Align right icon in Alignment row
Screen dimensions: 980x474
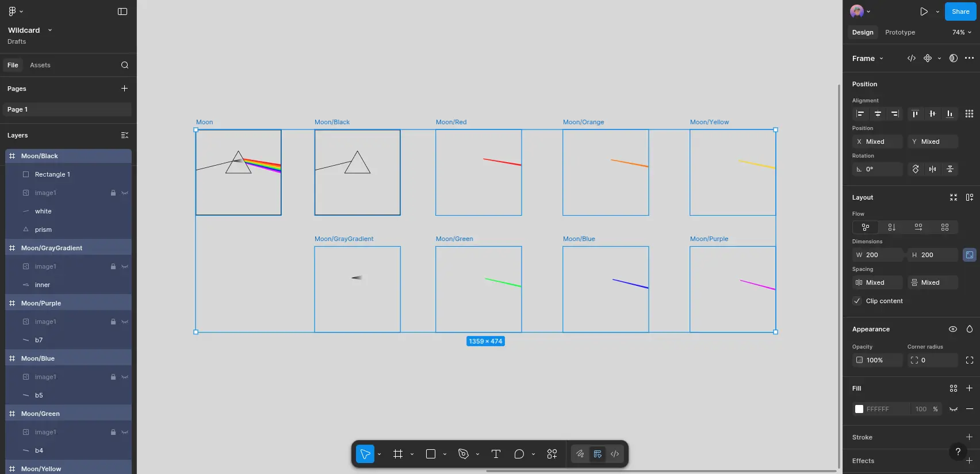895,114
